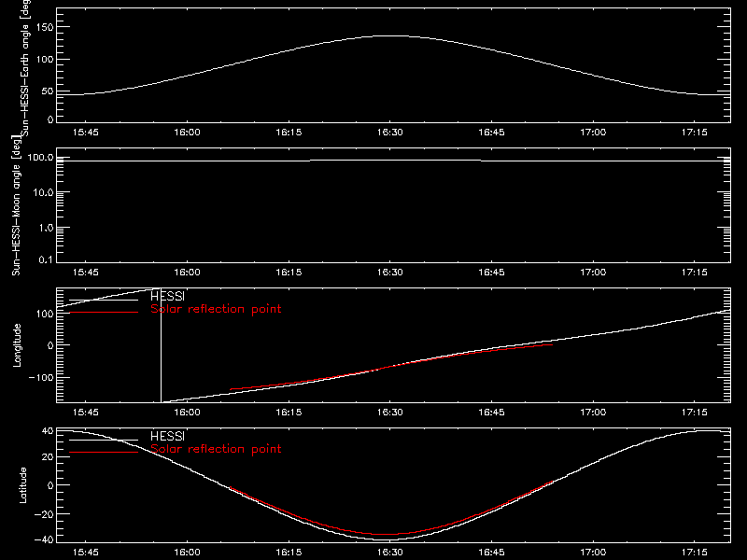The width and height of the screenshot is (747, 560).
Task: Select the HESSI legend label in Longitude plot
Action: (x=167, y=296)
